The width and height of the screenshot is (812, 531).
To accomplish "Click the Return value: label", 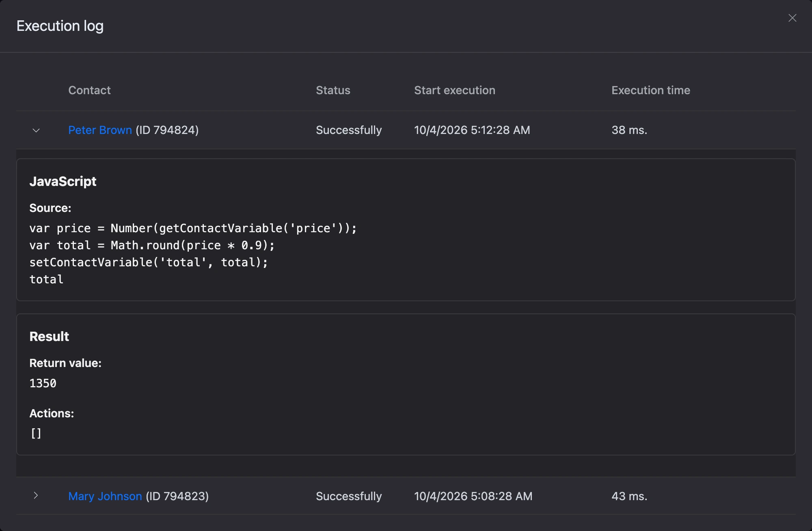I will pos(65,363).
